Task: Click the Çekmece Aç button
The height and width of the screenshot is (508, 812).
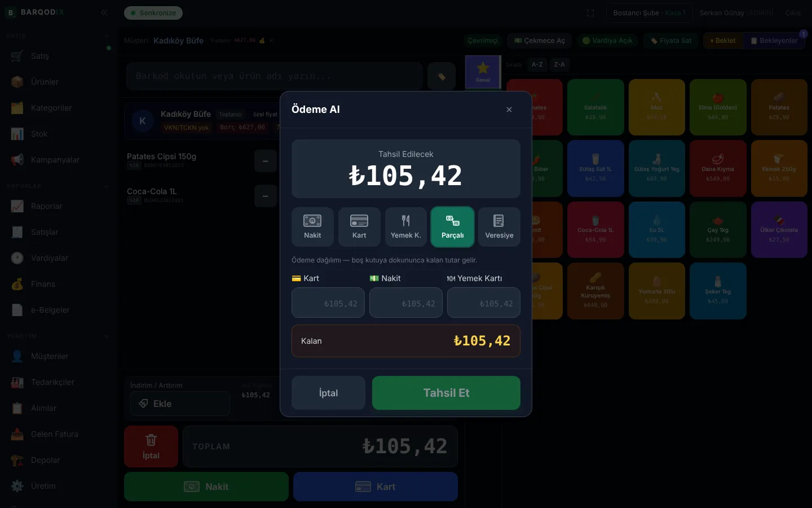Action: click(540, 41)
